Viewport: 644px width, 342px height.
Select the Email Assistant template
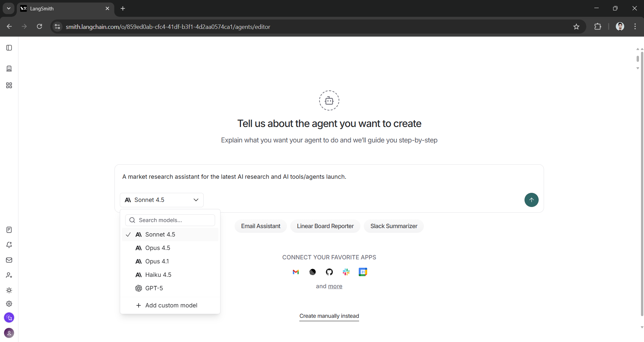261,226
